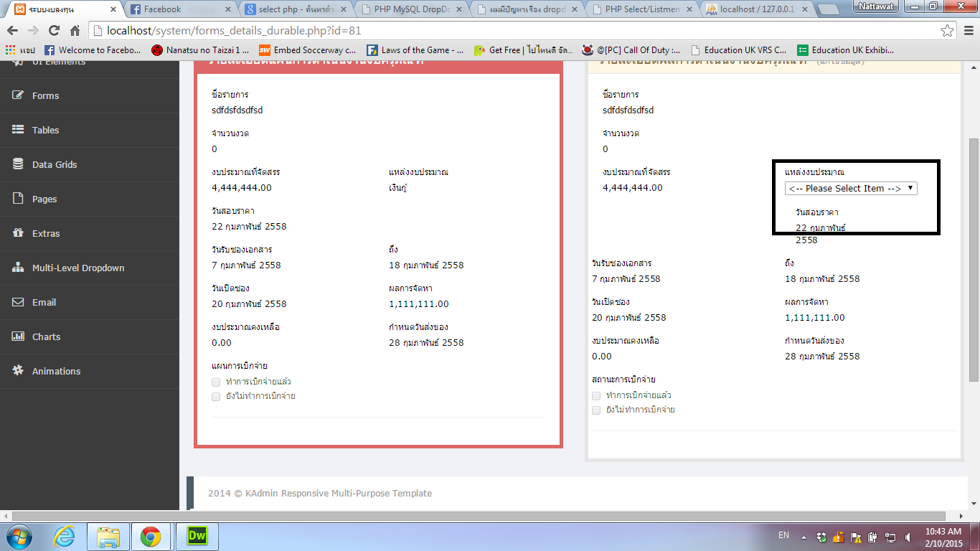
Task: Go back with the browser back arrow
Action: tap(14, 31)
